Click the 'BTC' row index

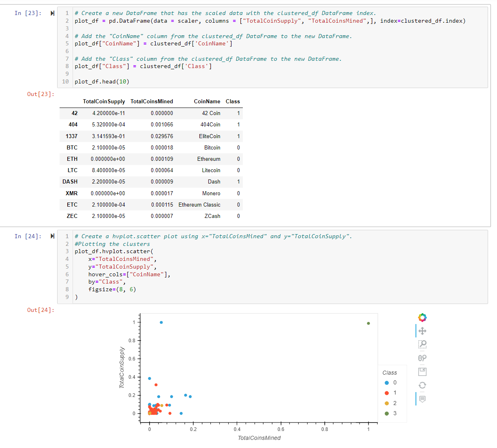[x=72, y=148]
